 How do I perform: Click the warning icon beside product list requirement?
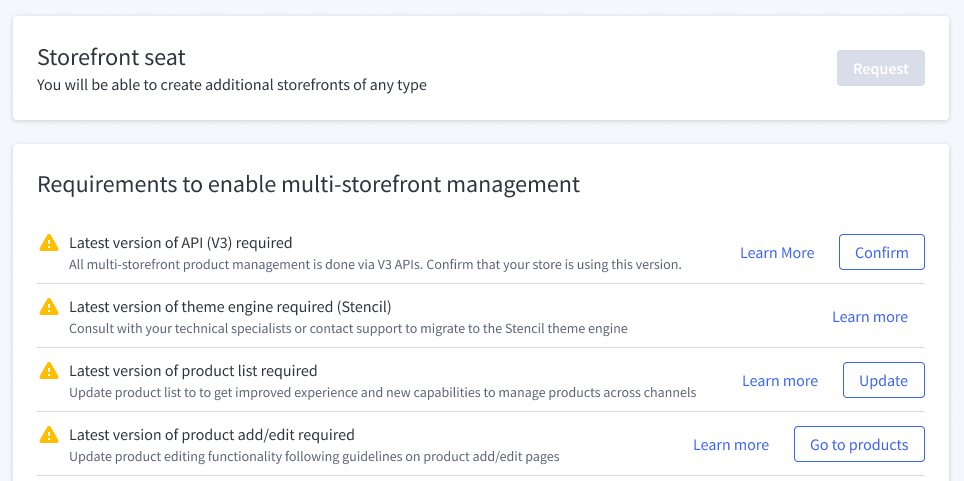point(49,371)
